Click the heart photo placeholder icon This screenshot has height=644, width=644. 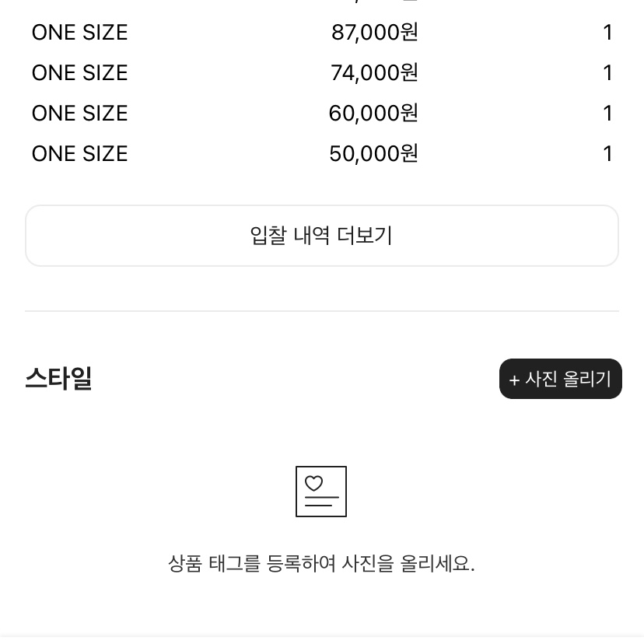(x=321, y=492)
